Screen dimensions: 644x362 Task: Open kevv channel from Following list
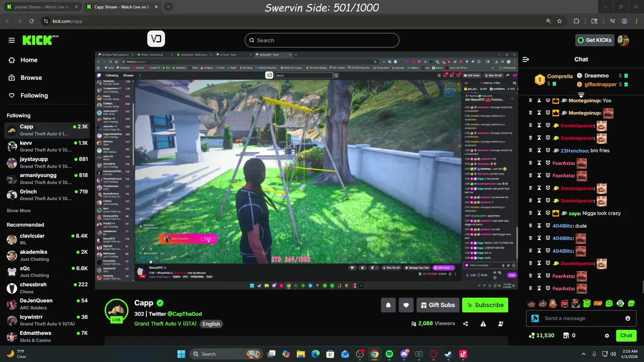click(47, 146)
